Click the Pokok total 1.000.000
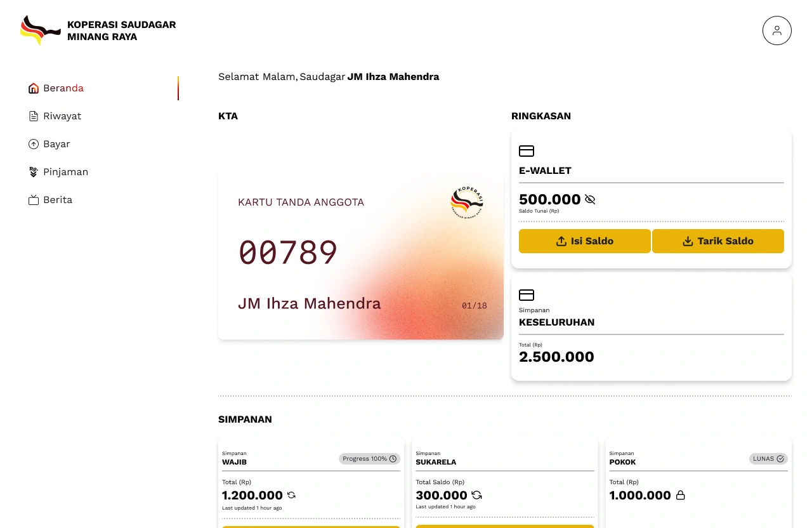This screenshot has width=812, height=528. click(640, 496)
